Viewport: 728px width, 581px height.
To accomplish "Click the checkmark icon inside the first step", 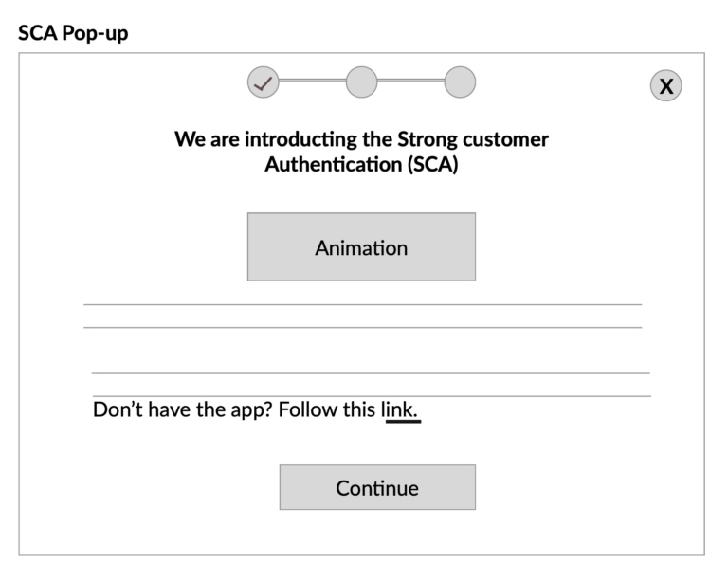I will 264,82.
